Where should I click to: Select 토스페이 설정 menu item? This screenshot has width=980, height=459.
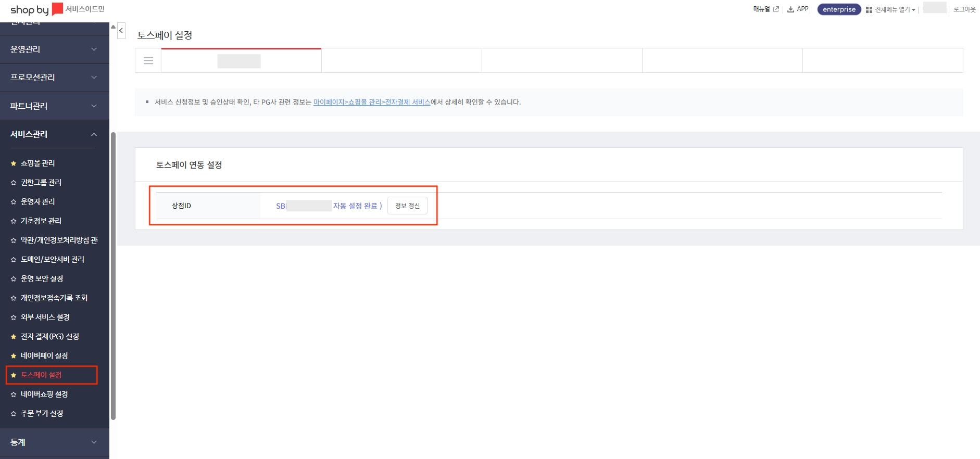tap(41, 375)
